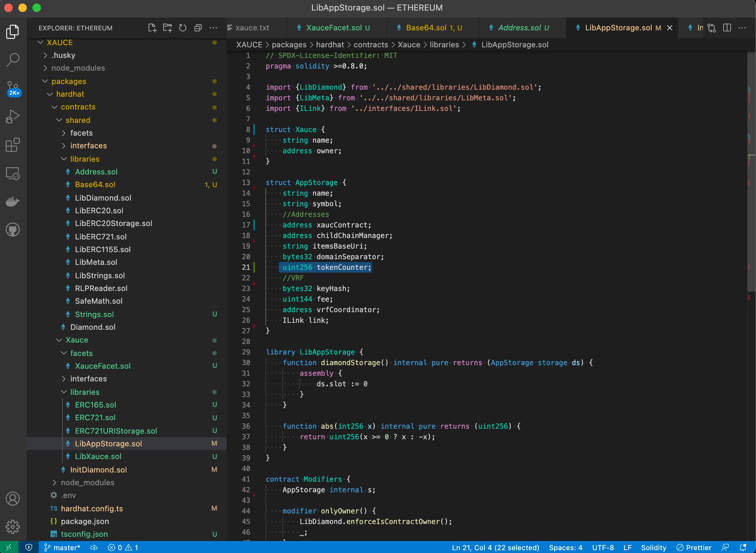756x553 pixels.
Task: Select the change end-of-line LF item
Action: pyautogui.click(x=628, y=547)
